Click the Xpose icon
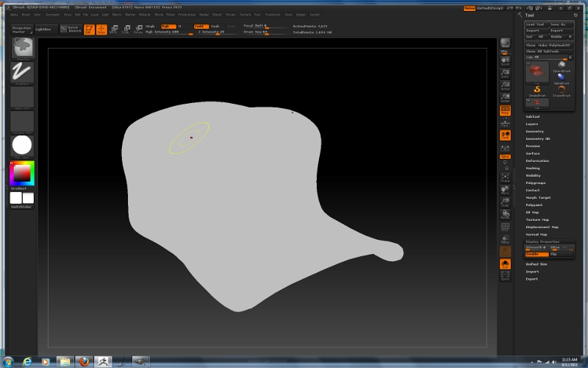Screen dimensions: 588x368 point(505,276)
